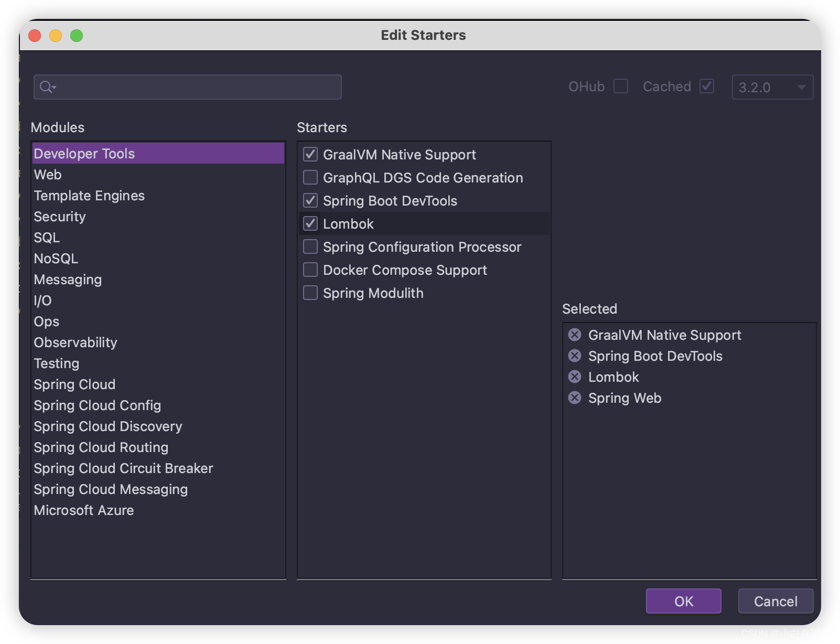Open the Security module
840x644 pixels.
click(158, 217)
